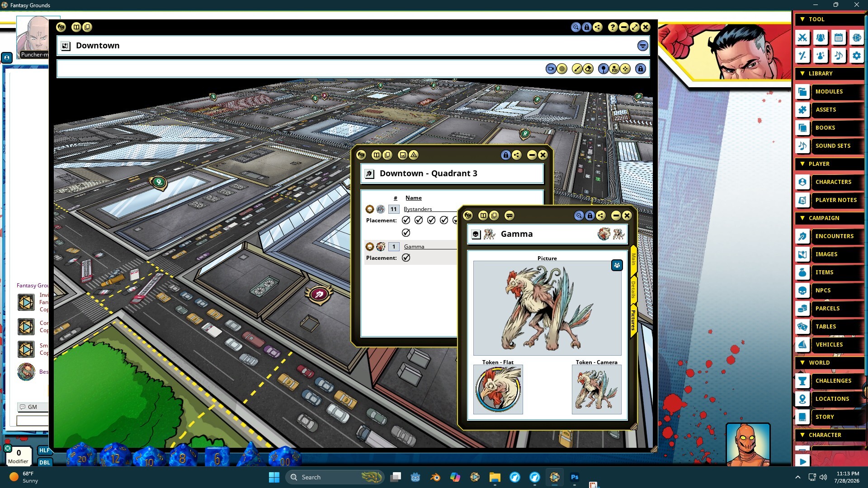868x488 pixels.
Task: Toggle the lone second-row Bystanders placement checkmark
Action: [406, 233]
